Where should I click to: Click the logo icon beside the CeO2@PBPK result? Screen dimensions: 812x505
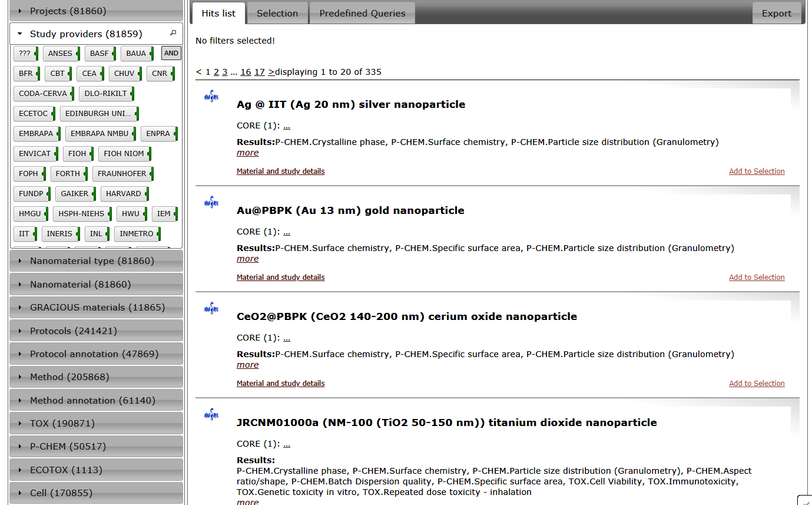[x=211, y=309]
